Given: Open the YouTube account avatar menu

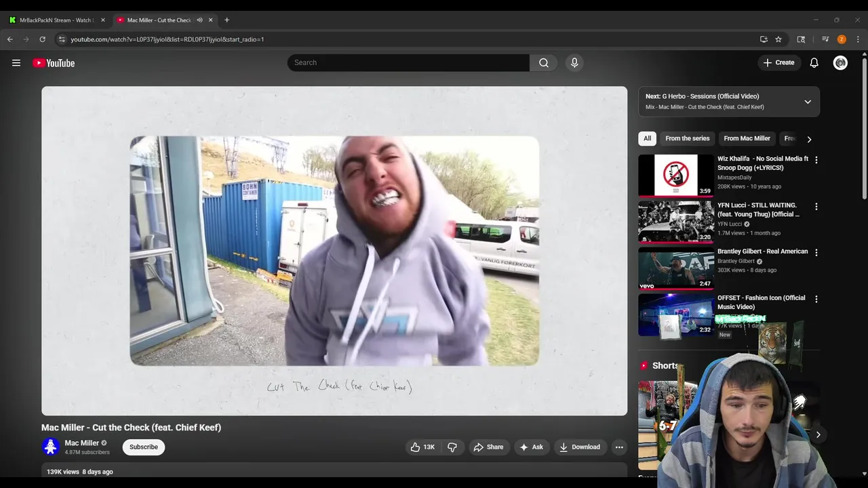Looking at the screenshot, I should pos(840,62).
